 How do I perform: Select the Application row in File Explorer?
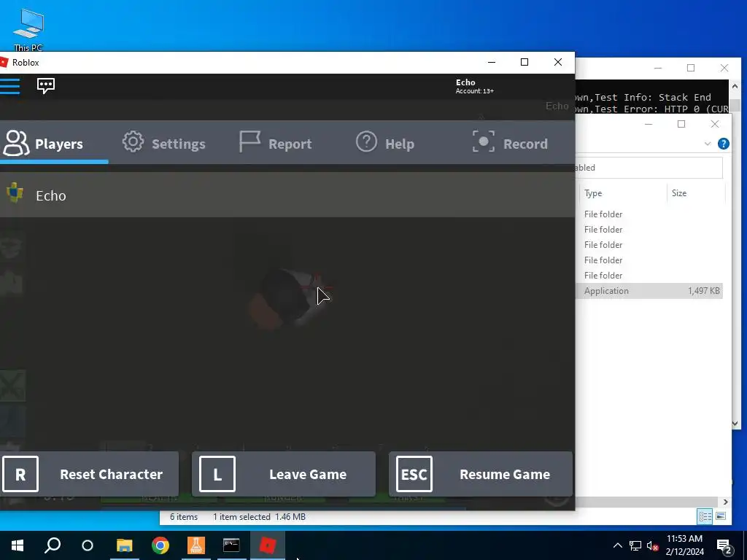pyautogui.click(x=650, y=291)
